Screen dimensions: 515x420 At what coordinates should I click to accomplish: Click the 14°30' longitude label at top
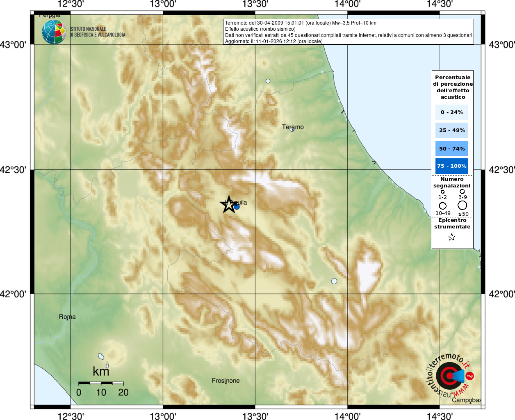pyautogui.click(x=440, y=5)
